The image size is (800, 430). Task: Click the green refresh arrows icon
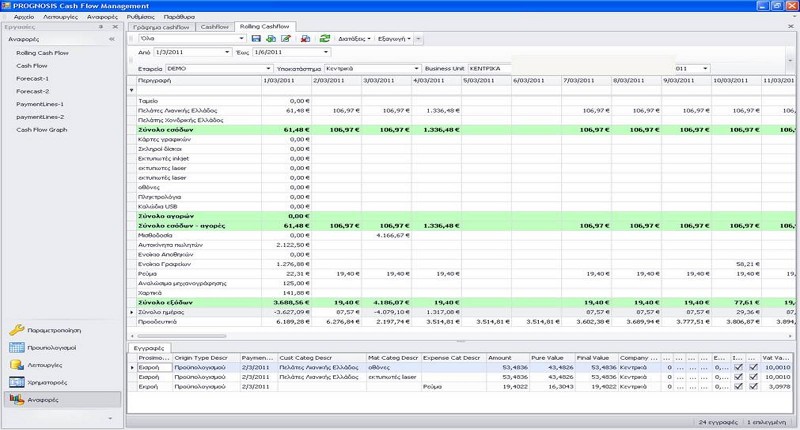[324, 39]
